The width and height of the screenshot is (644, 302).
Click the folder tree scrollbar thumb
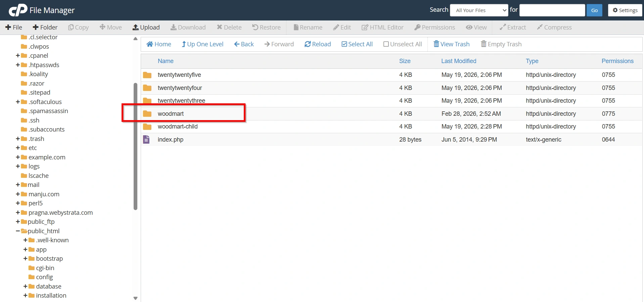pos(135,146)
